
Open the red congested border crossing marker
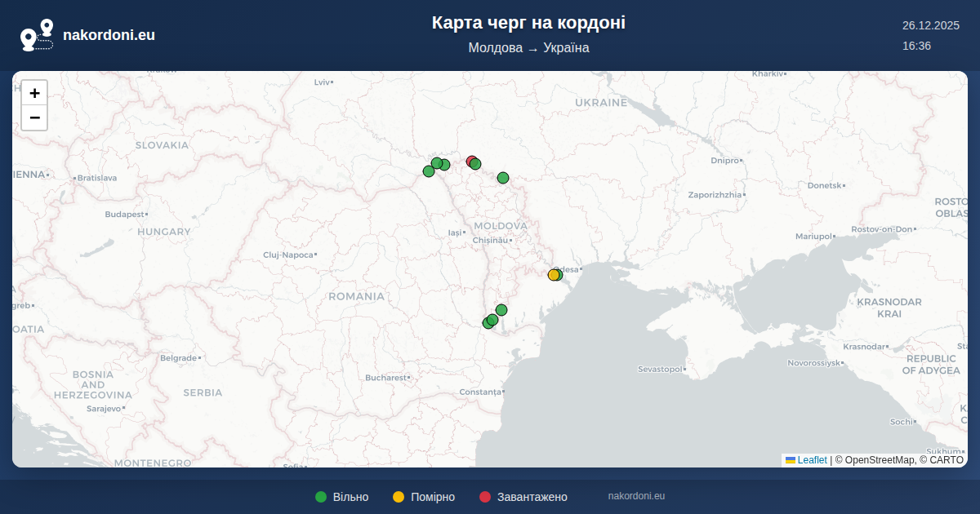(x=470, y=161)
